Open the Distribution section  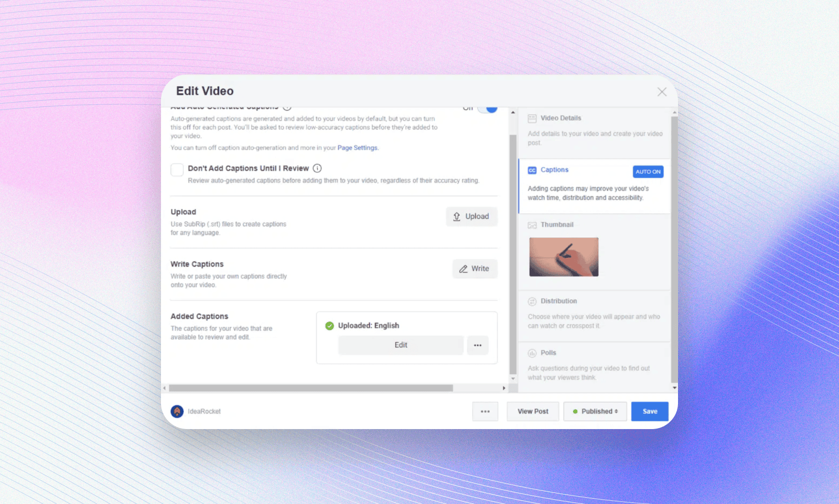(594, 316)
